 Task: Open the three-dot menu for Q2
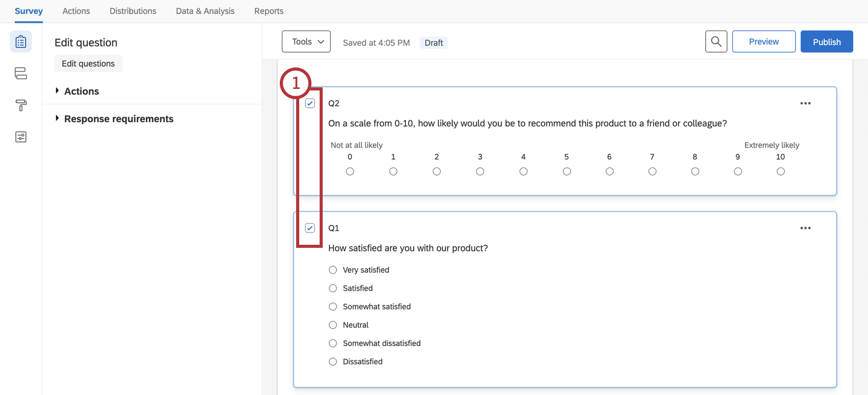point(805,103)
